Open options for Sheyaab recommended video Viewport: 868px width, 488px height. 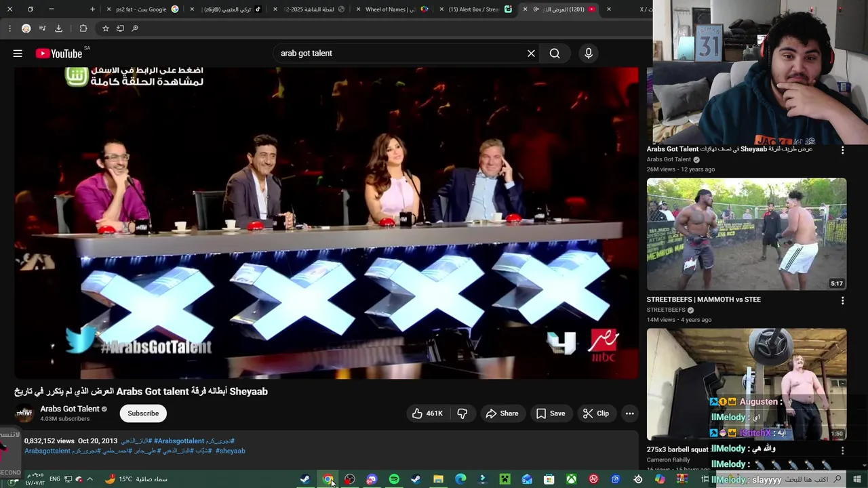pos(842,150)
